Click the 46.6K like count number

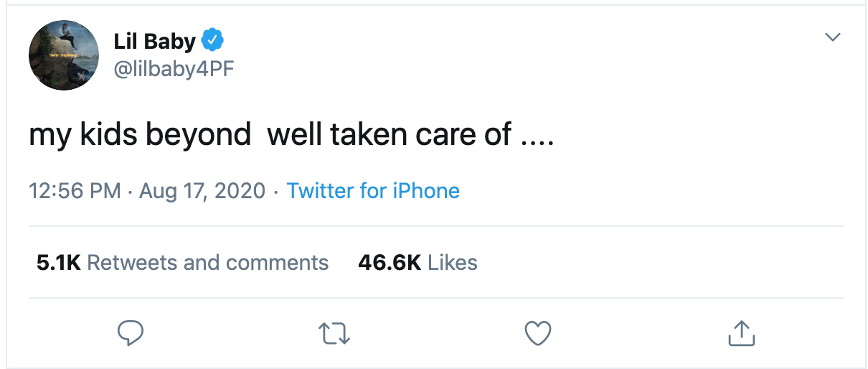point(389,263)
